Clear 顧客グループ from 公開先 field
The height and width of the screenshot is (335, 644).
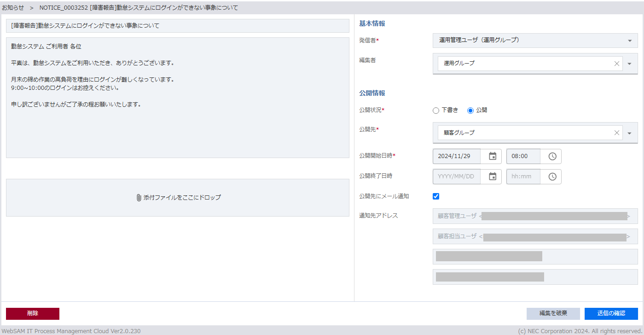pyautogui.click(x=616, y=133)
